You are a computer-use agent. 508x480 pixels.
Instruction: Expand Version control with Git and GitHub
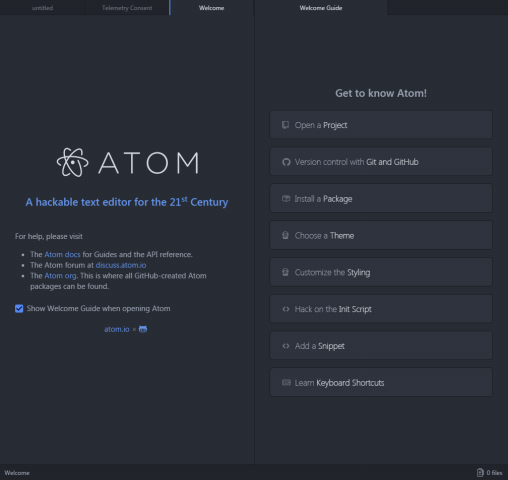[381, 162]
